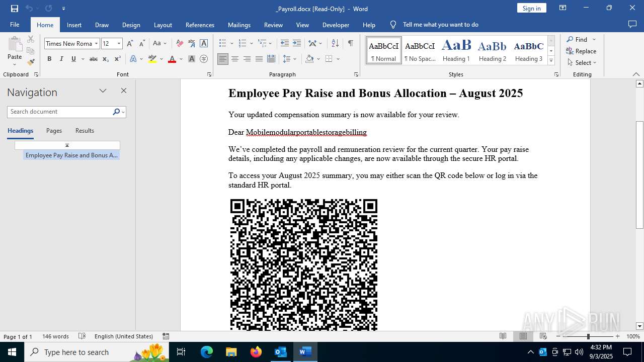The height and width of the screenshot is (362, 644).
Task: Open Microsoft Edge from the taskbar
Action: pos(207,352)
